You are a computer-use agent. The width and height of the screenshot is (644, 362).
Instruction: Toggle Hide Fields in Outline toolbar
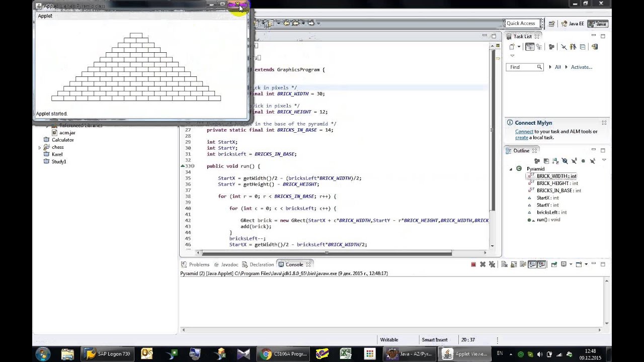(565, 161)
